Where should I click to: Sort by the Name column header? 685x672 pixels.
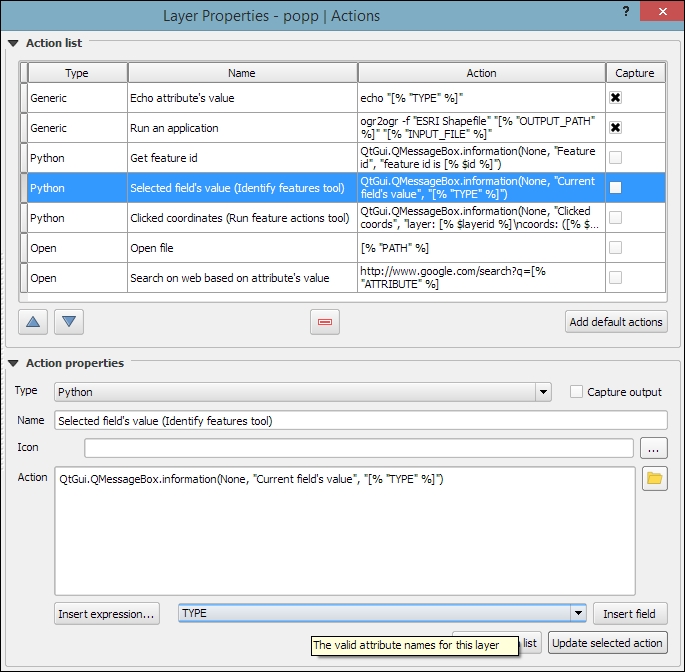241,73
